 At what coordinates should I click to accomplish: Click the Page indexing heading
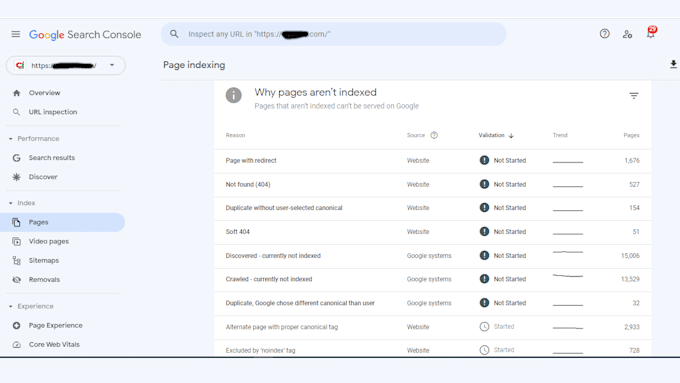(x=194, y=65)
